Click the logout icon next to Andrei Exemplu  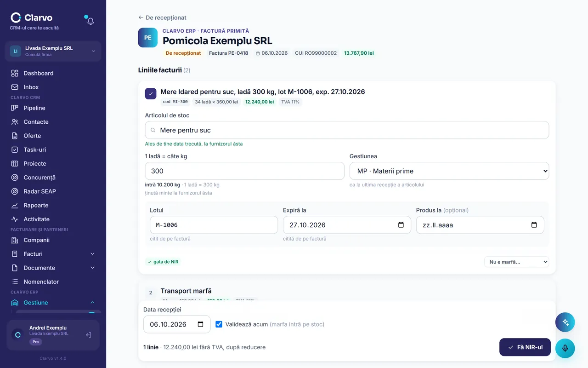[89, 335]
